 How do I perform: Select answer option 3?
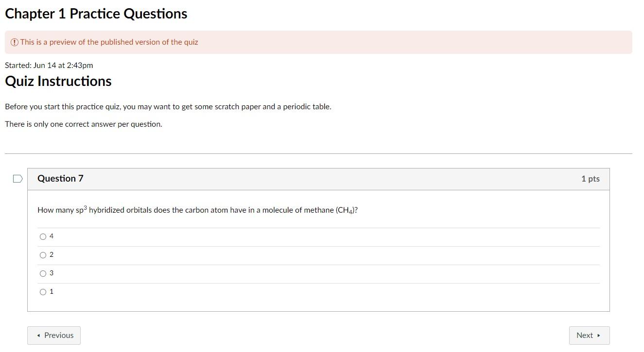pyautogui.click(x=43, y=273)
